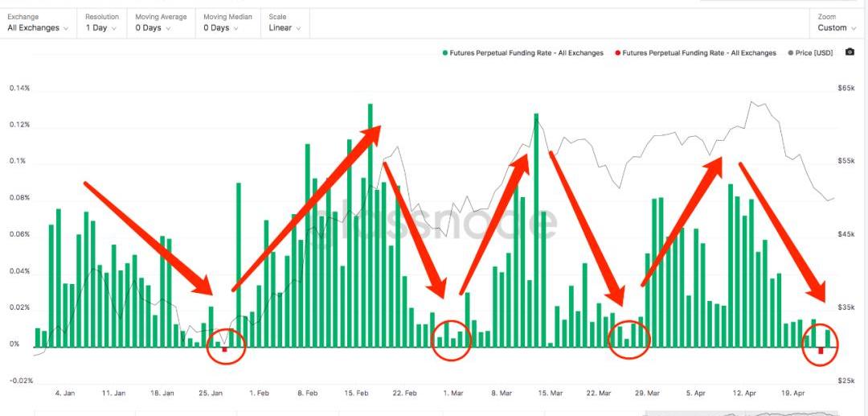Image resolution: width=868 pixels, height=416 pixels.
Task: Click the green legend color dot
Action: coord(445,53)
